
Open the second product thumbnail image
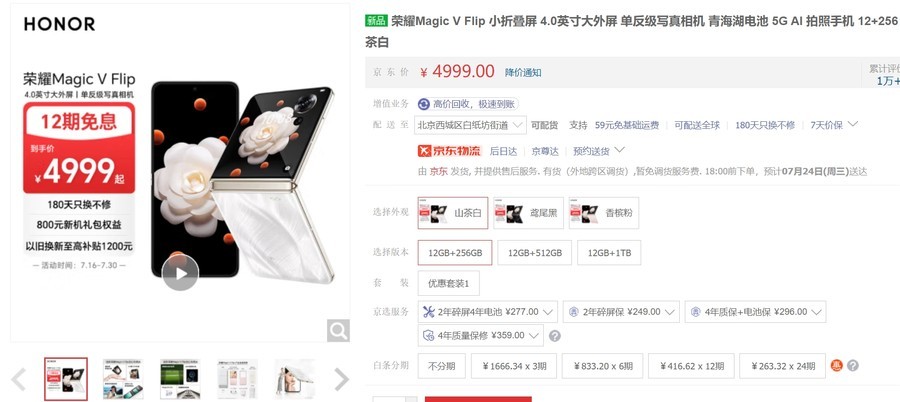tap(123, 379)
